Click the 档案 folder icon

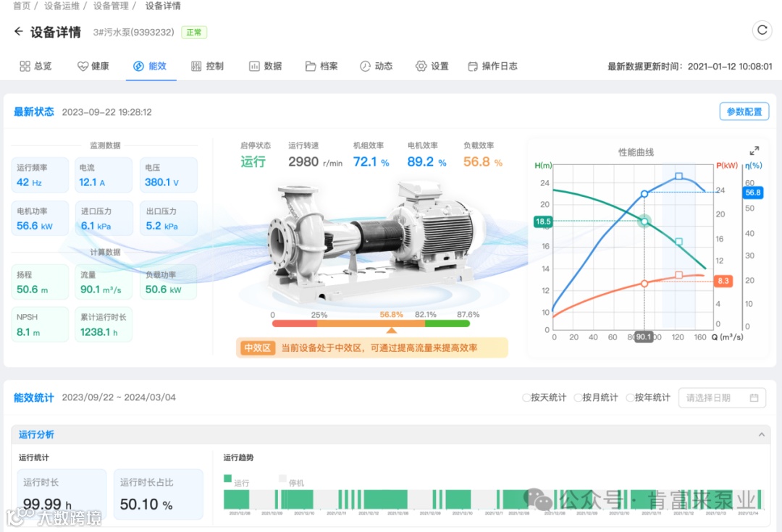(311, 66)
